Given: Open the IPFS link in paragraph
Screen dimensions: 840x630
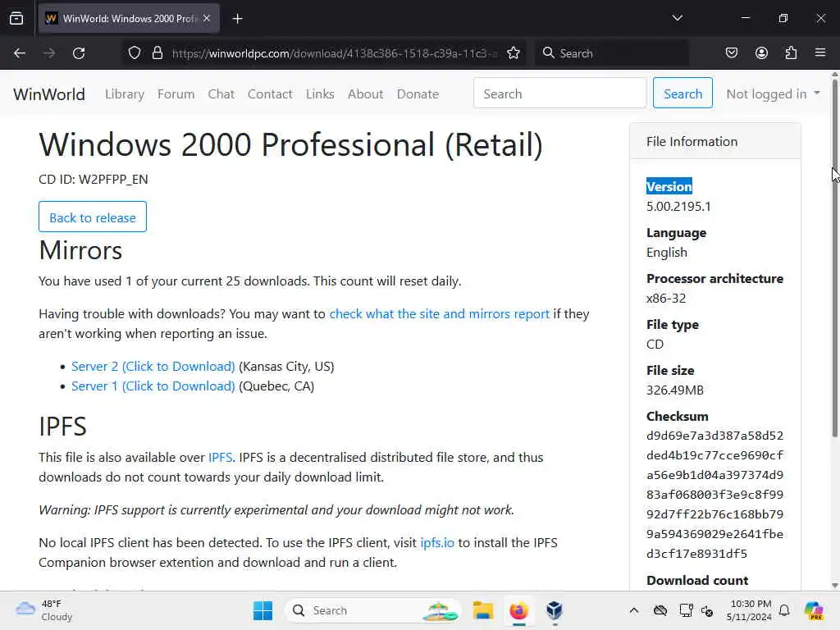Looking at the screenshot, I should click(220, 458).
